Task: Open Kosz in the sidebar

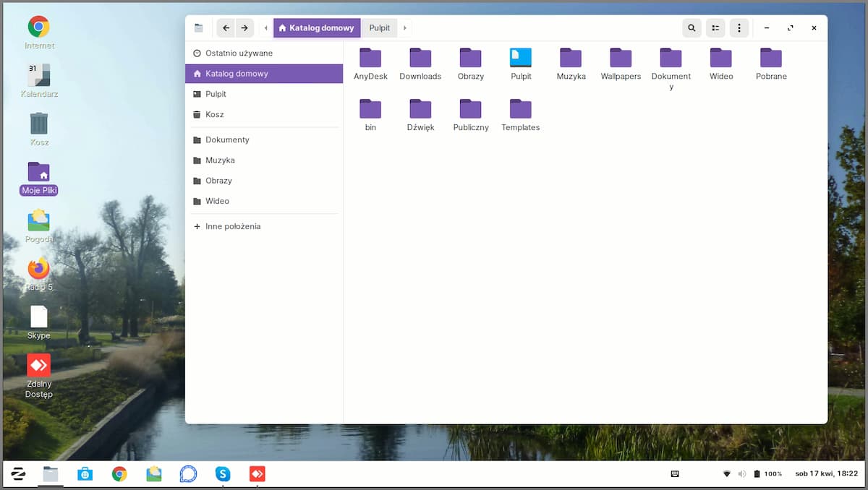Action: (x=215, y=114)
